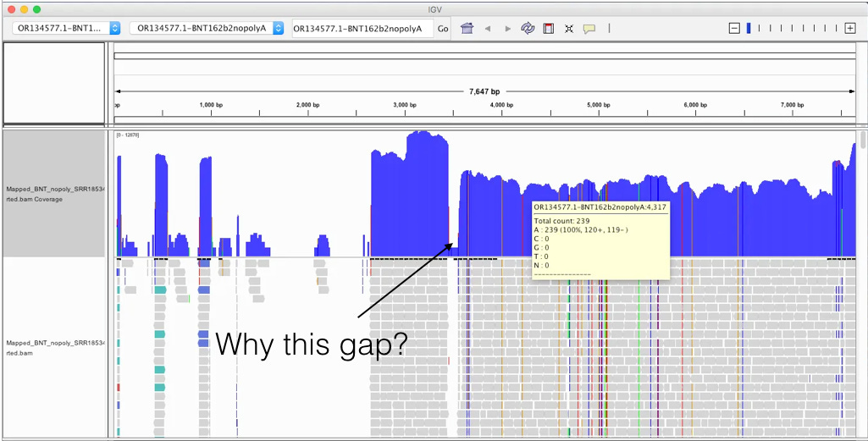The height and width of the screenshot is (441, 868).
Task: Click the 3,000 bp ruler label
Action: [x=404, y=105]
